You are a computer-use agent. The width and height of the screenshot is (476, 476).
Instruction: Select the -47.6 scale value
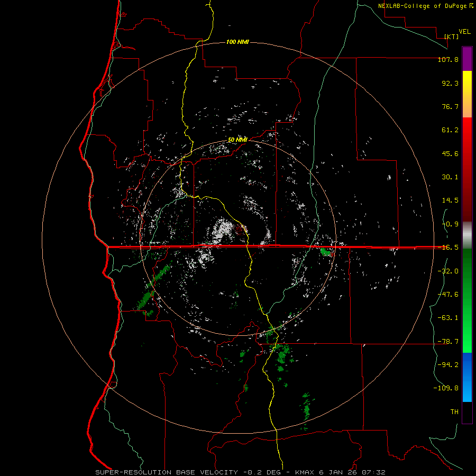point(448,295)
